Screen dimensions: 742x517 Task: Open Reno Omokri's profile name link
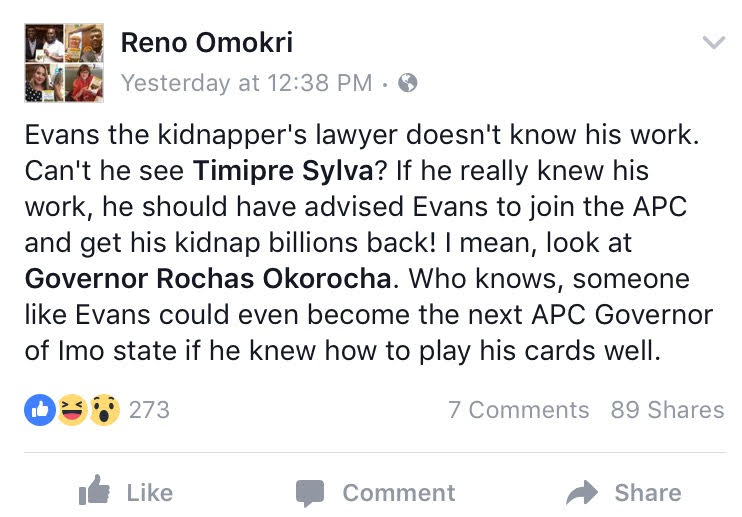(x=206, y=42)
